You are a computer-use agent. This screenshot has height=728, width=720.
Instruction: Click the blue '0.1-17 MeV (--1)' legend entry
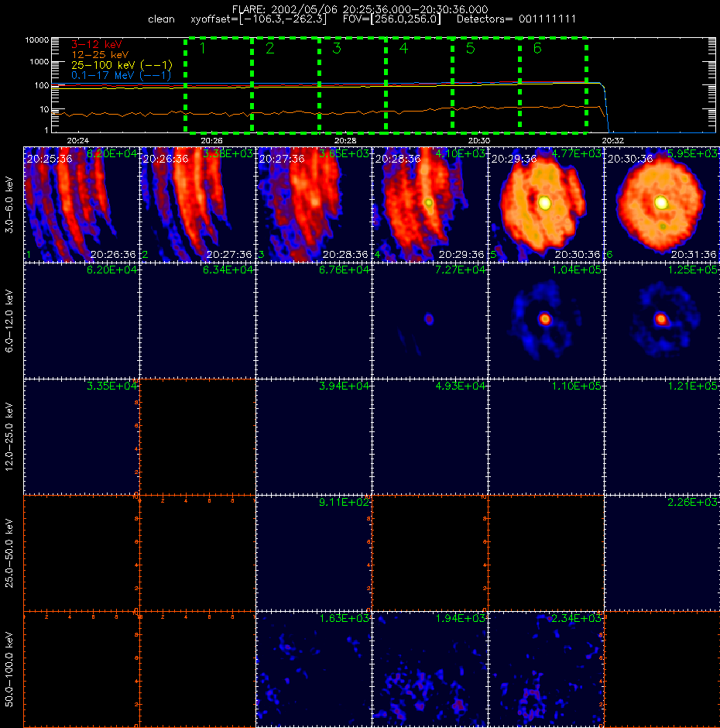121,75
